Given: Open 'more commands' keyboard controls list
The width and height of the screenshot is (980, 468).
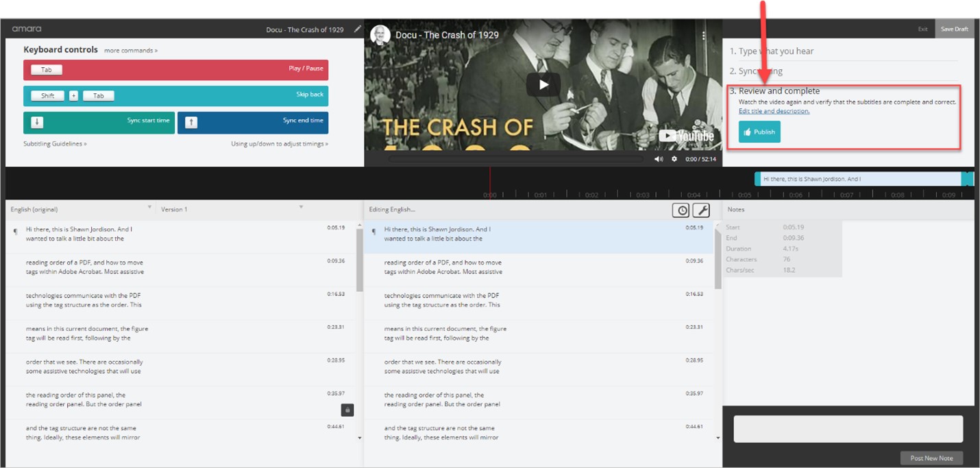Looking at the screenshot, I should [x=131, y=51].
